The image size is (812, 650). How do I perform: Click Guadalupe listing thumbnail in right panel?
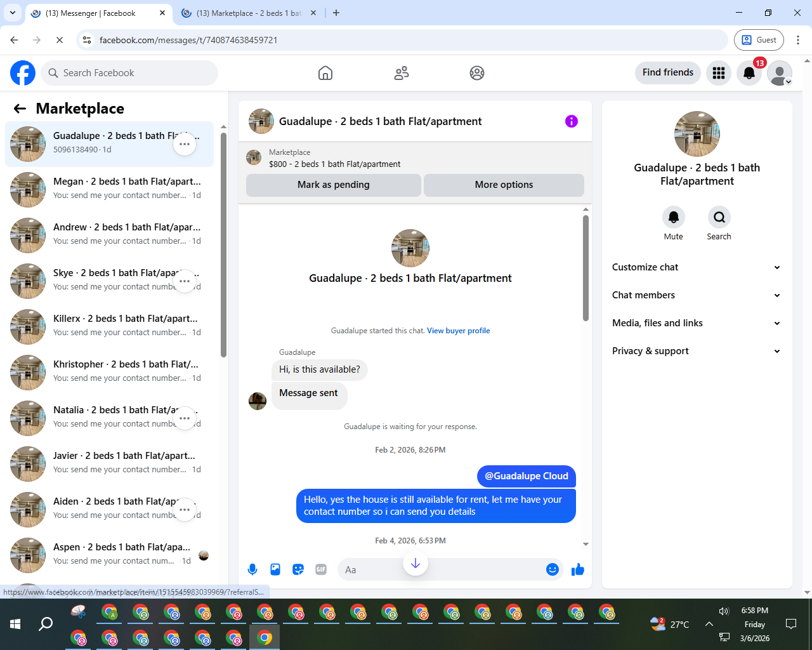pyautogui.click(x=697, y=134)
